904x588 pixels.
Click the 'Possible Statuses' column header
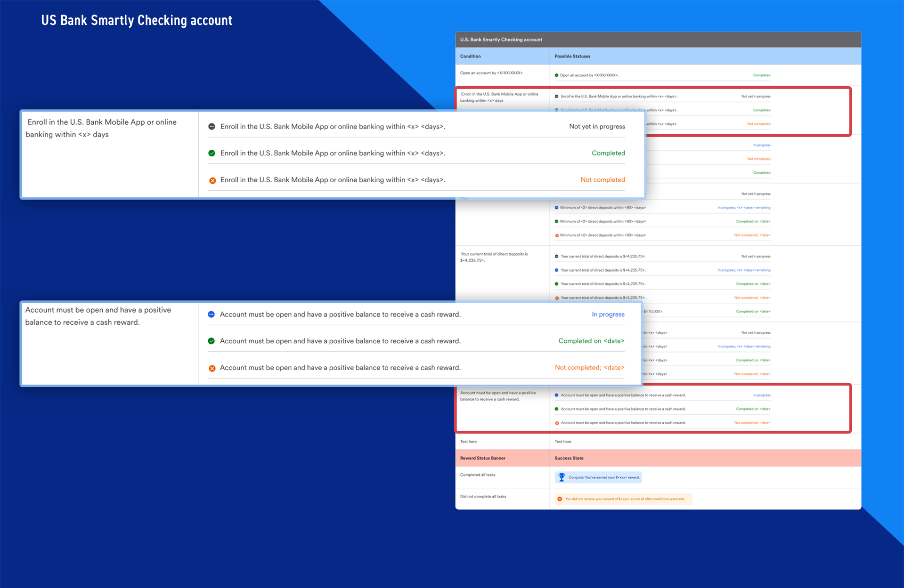(572, 56)
